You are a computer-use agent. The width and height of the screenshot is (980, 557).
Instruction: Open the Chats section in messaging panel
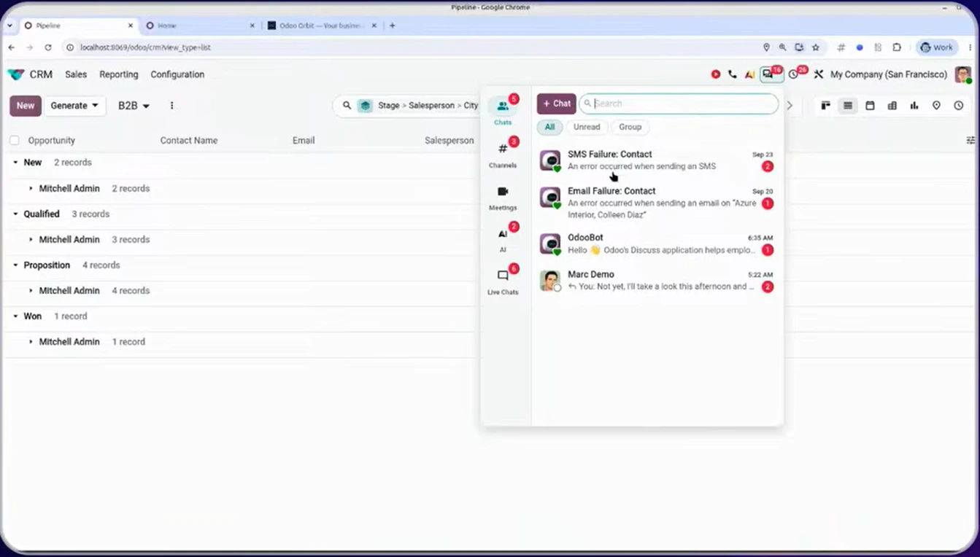point(503,111)
